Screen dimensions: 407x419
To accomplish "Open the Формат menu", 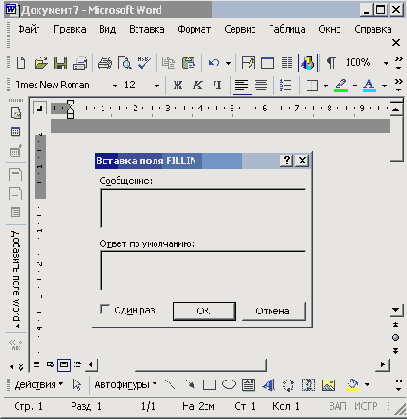I will pyautogui.click(x=194, y=29).
